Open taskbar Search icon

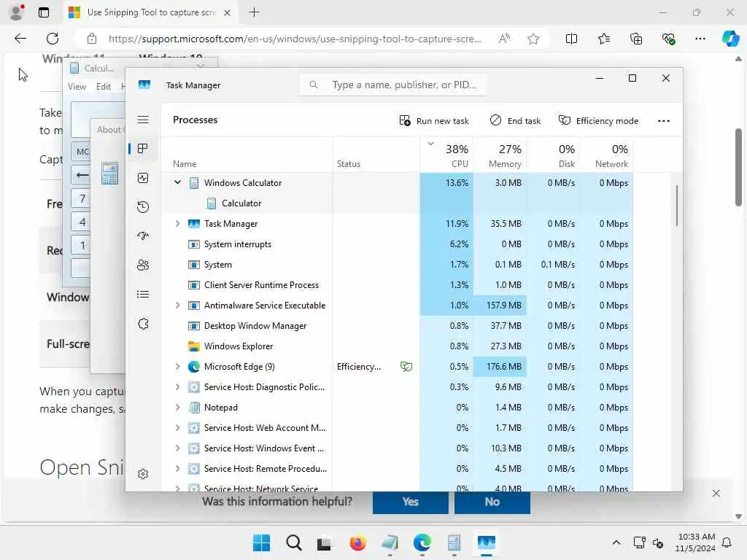tap(293, 542)
